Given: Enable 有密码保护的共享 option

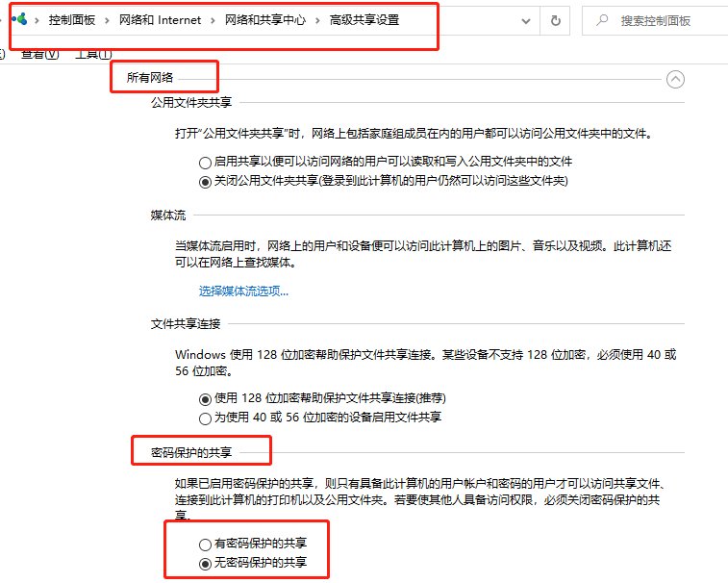Looking at the screenshot, I should pos(205,545).
